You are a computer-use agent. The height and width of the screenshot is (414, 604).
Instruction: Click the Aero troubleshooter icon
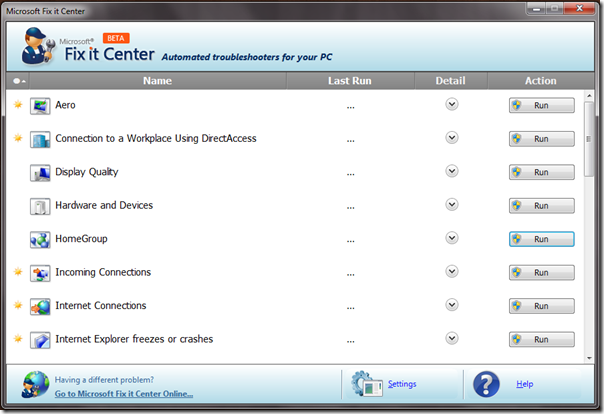pyautogui.click(x=40, y=106)
